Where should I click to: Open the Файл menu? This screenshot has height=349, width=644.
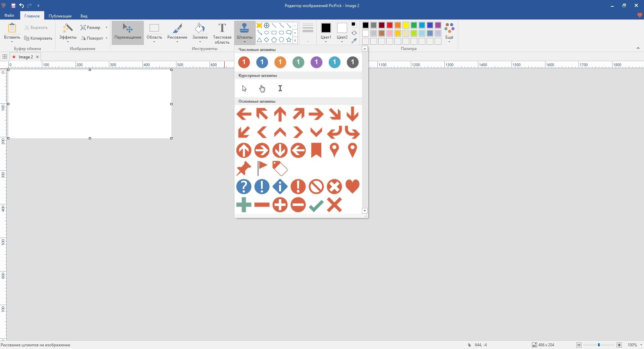coord(9,16)
